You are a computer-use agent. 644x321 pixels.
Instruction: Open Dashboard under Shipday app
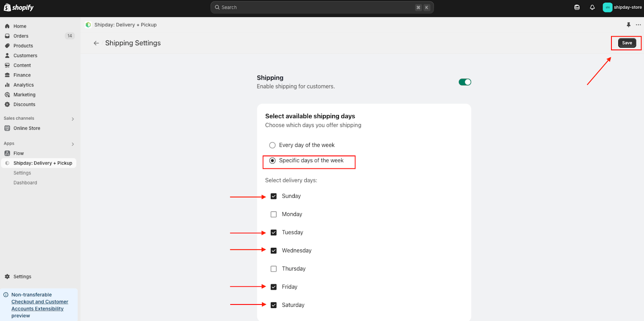[x=25, y=182]
